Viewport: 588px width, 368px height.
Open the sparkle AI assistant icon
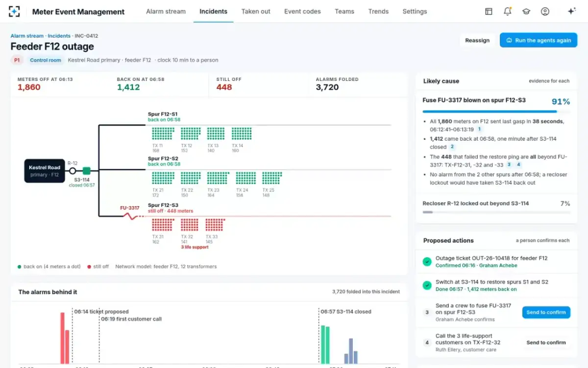tap(571, 11)
